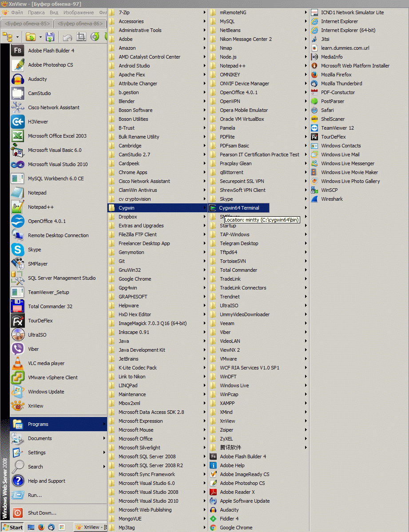Click Thunderbird quick launch taskbar icon
The image size is (409, 532).
pyautogui.click(x=51, y=527)
